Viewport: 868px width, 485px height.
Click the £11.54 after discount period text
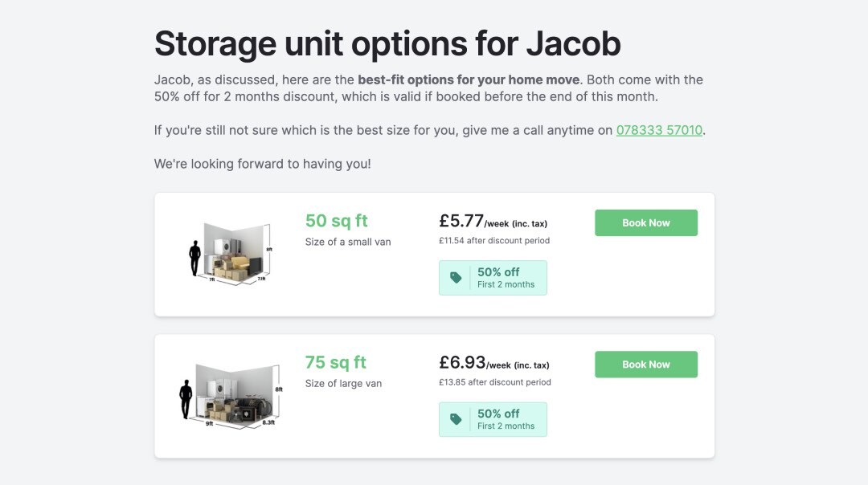tap(494, 240)
